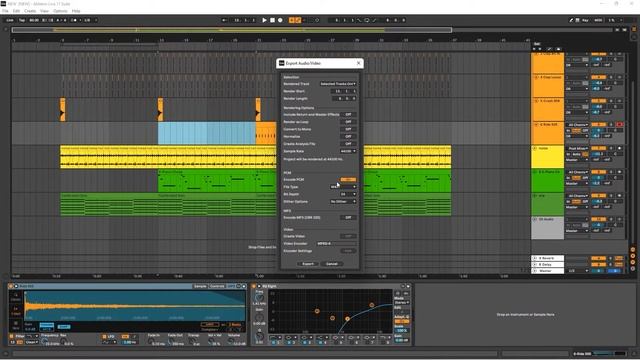Toggle the metronome button
The image size is (640, 360).
coord(74,20)
